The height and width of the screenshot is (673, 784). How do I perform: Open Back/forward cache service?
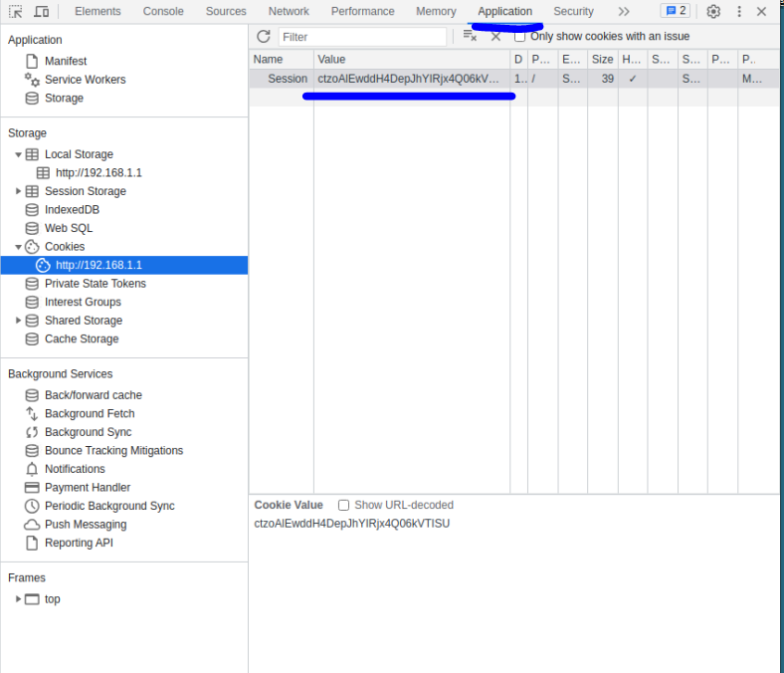93,395
